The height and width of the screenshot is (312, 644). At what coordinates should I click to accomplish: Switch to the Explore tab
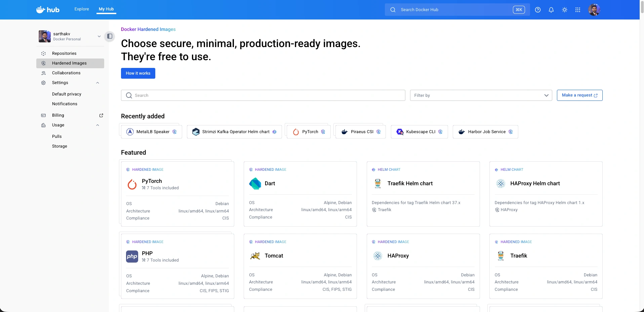coord(82,9)
